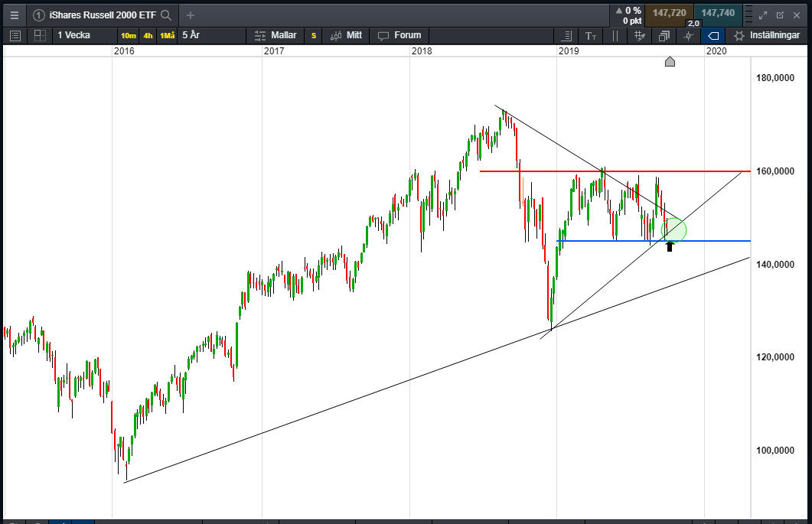Image resolution: width=812 pixels, height=524 pixels.
Task: Switch to 4h interval
Action: [148, 35]
